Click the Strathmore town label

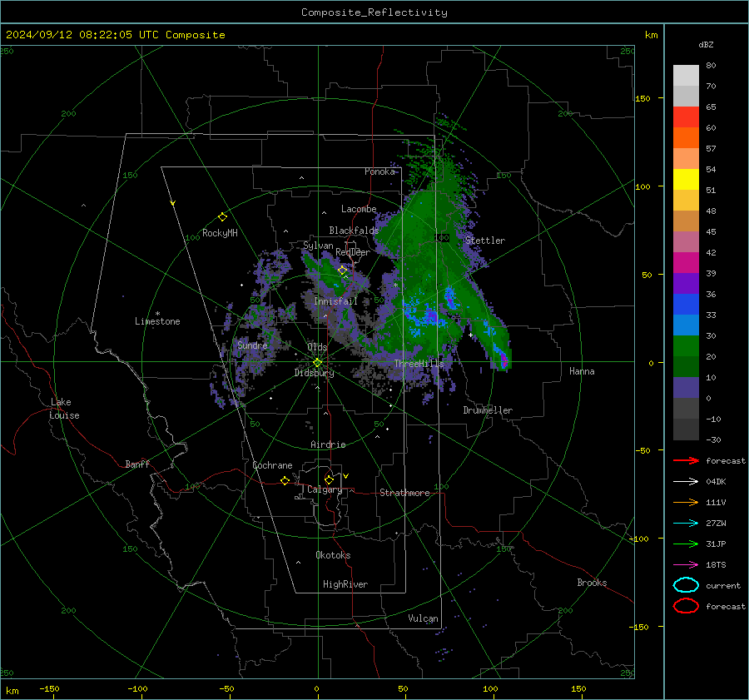click(404, 493)
